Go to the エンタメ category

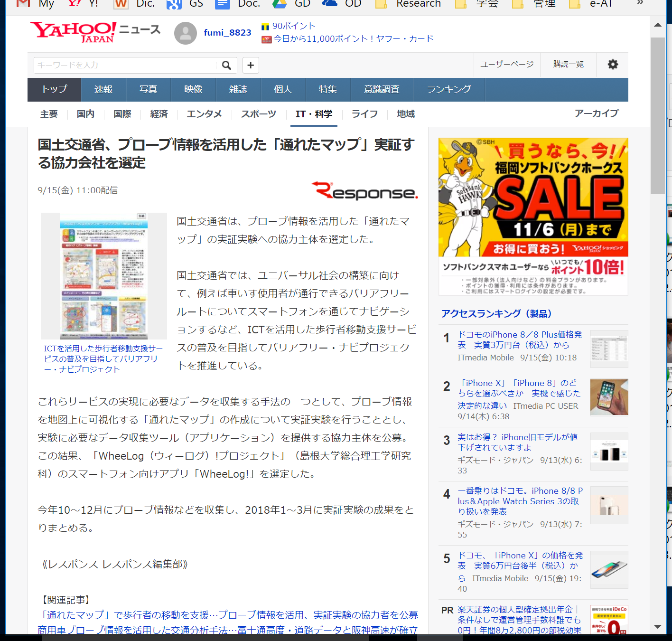[204, 114]
